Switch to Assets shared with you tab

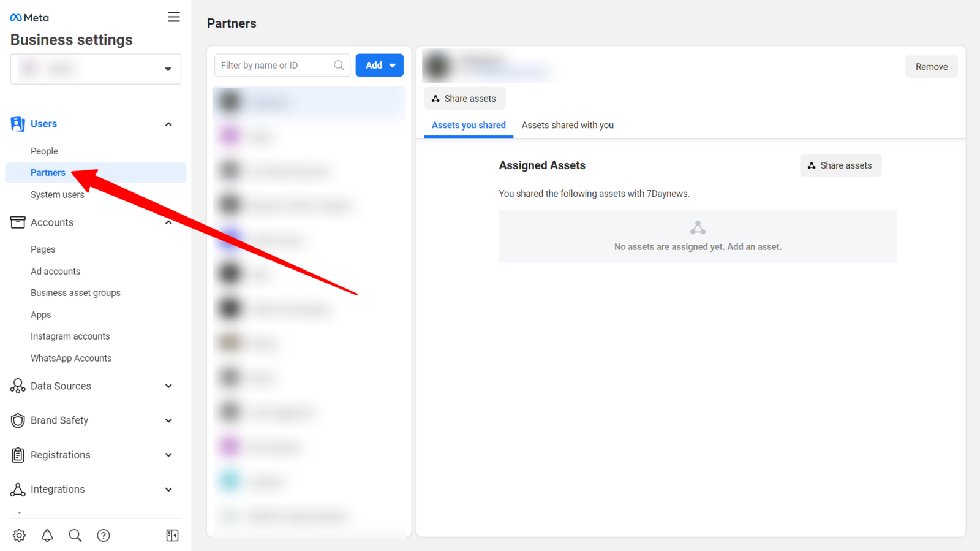coord(567,125)
